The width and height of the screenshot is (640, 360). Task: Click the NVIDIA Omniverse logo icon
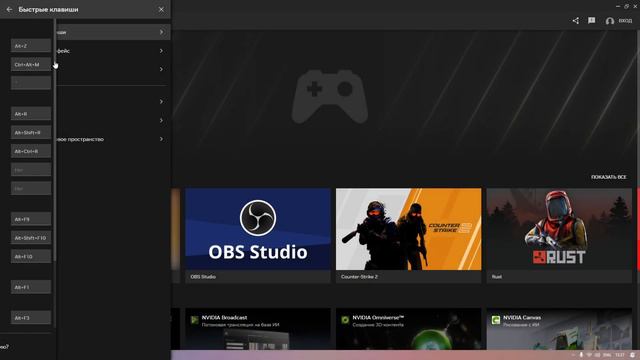tap(345, 320)
